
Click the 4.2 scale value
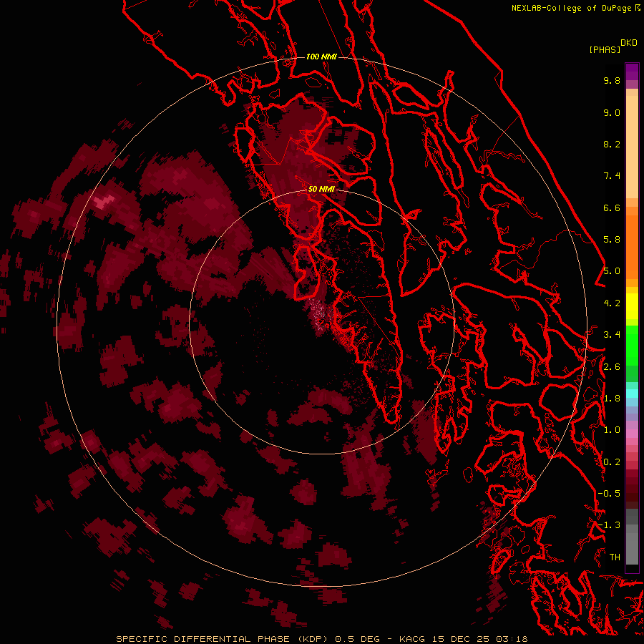pyautogui.click(x=612, y=303)
